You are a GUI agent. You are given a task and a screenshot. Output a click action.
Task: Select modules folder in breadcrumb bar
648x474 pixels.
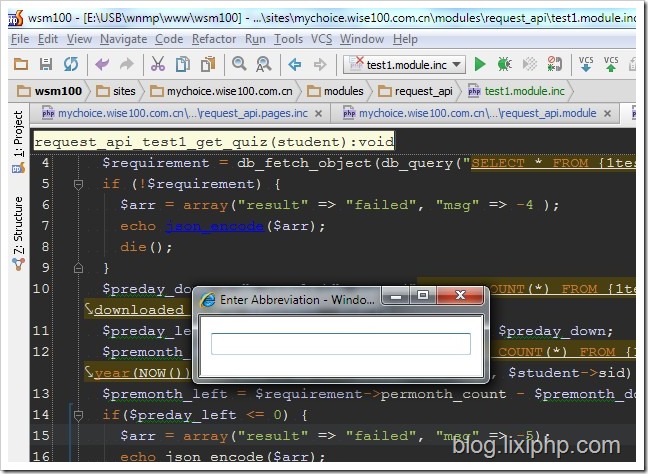(x=335, y=91)
